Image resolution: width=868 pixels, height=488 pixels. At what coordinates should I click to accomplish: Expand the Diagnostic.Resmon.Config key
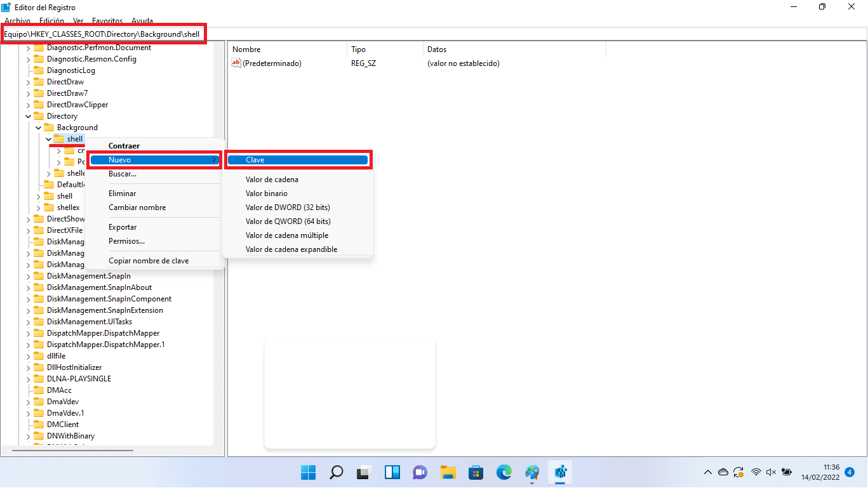point(29,59)
